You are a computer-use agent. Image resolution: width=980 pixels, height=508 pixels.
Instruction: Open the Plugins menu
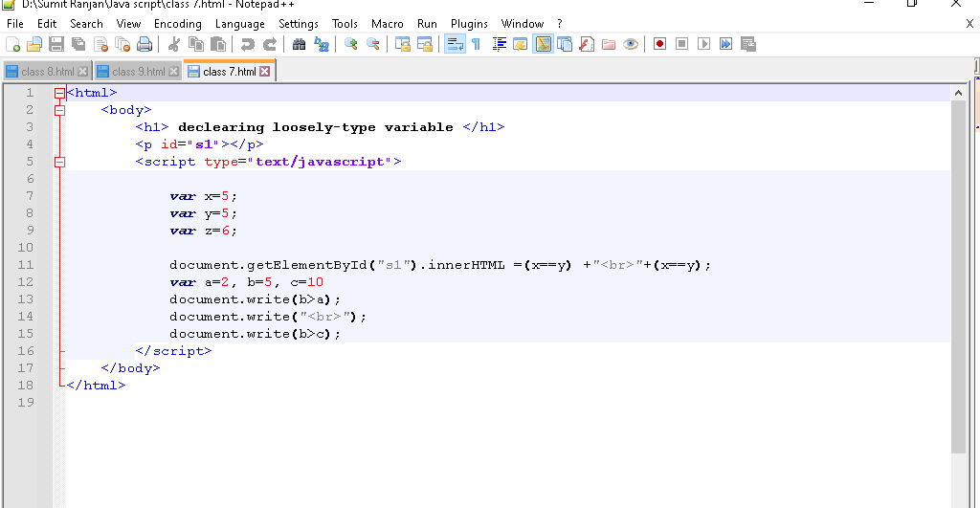pyautogui.click(x=469, y=24)
